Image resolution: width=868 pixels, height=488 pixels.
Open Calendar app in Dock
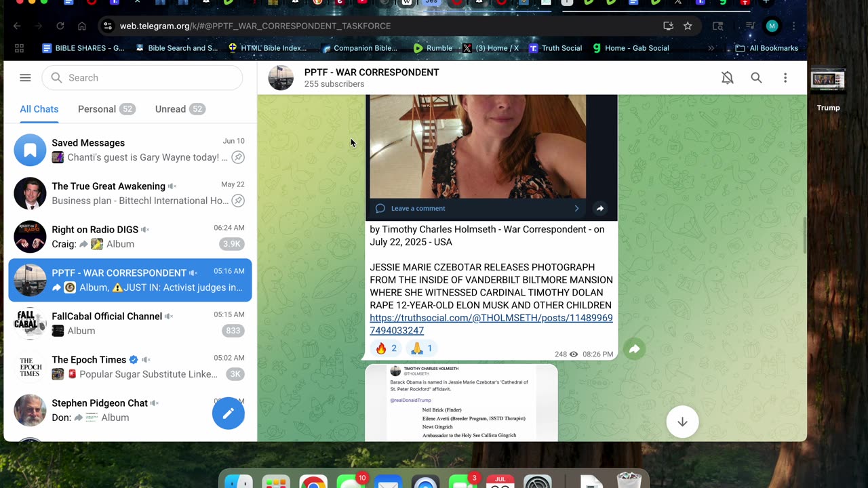tap(500, 483)
